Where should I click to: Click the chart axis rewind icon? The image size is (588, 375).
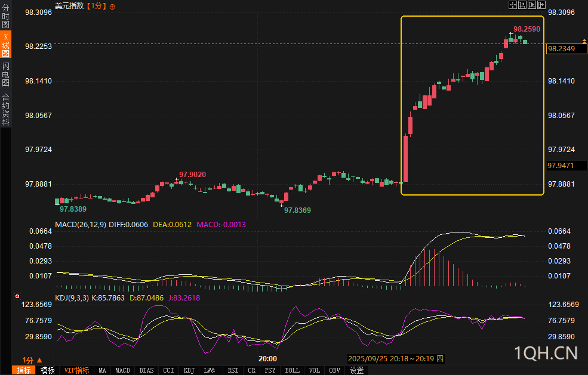(x=522, y=5)
